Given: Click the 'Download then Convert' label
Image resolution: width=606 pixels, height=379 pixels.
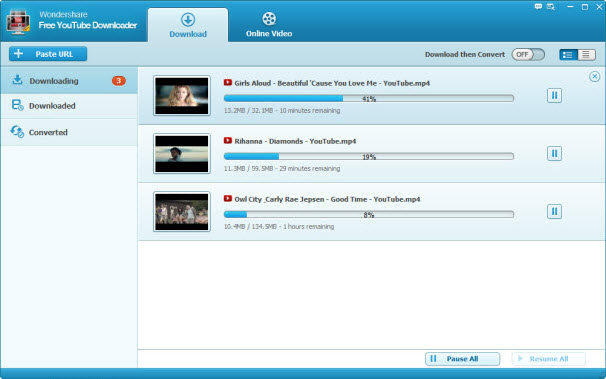Looking at the screenshot, I should pos(465,54).
